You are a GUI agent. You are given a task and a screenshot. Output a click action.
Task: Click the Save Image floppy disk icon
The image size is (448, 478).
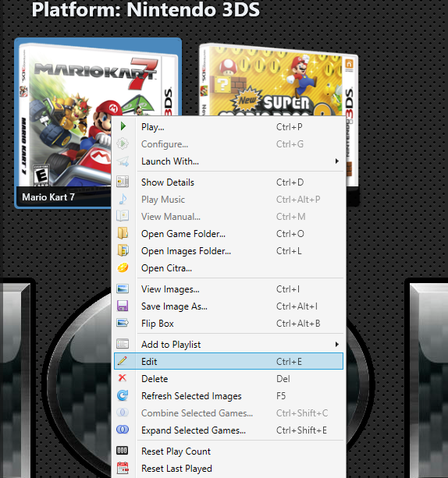(123, 306)
